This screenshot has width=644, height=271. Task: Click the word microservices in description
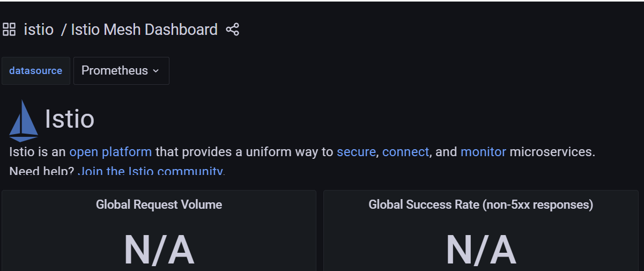(552, 152)
